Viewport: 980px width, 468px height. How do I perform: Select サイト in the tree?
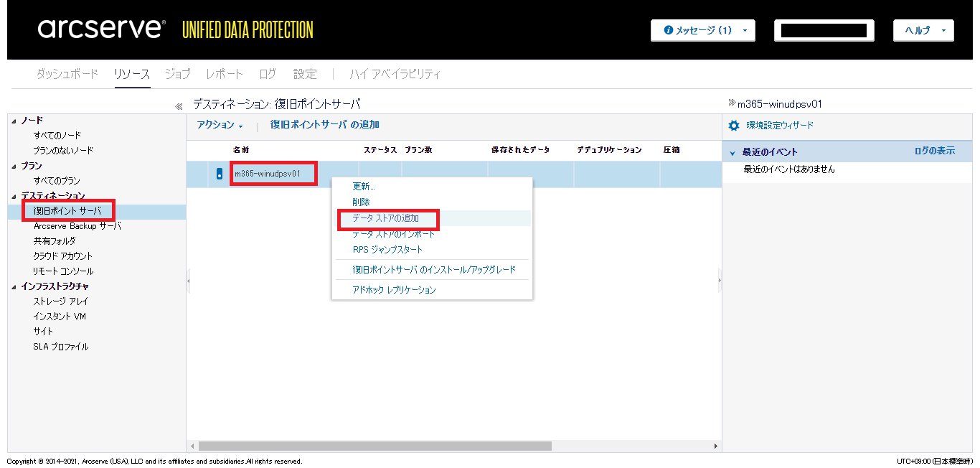pyautogui.click(x=43, y=332)
